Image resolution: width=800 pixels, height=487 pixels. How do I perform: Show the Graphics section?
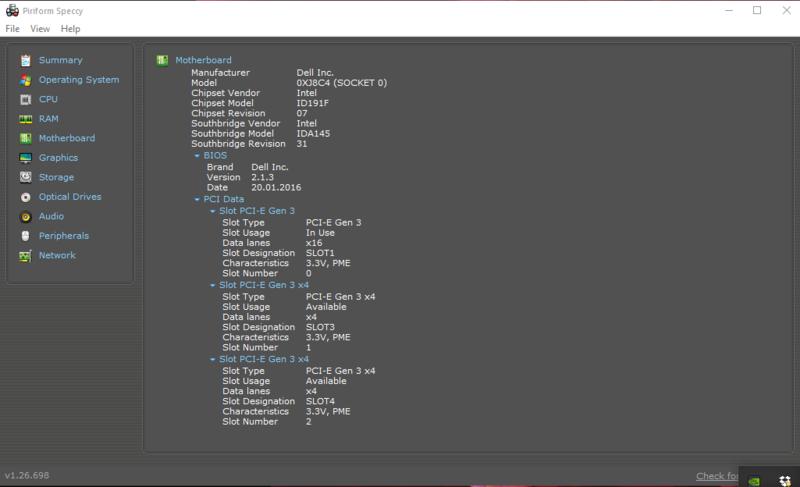tap(58, 158)
